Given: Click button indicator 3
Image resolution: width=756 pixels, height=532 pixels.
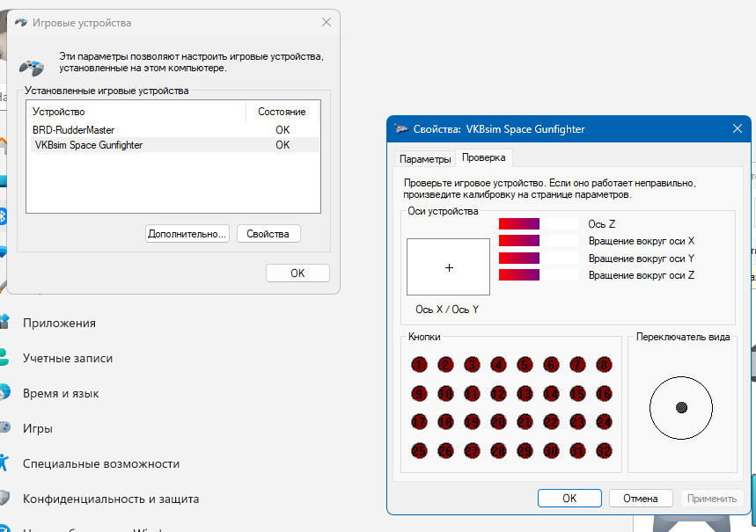Looking at the screenshot, I should pyautogui.click(x=472, y=365).
